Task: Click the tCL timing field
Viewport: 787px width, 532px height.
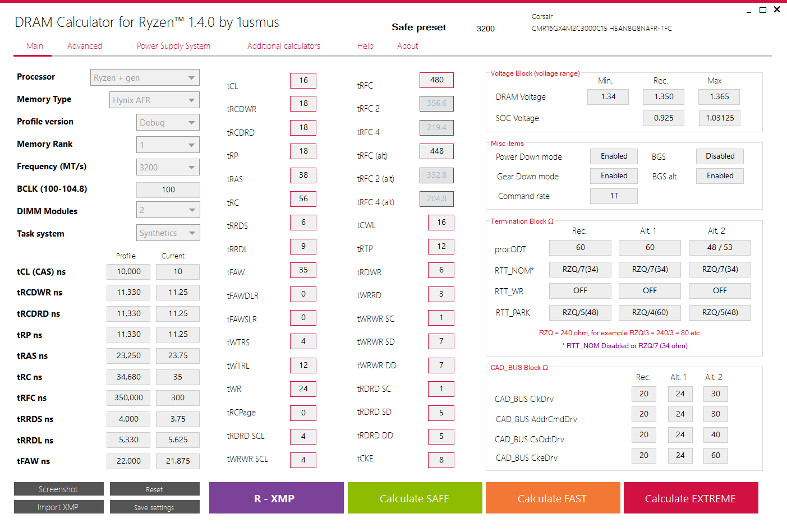Action: click(x=303, y=81)
